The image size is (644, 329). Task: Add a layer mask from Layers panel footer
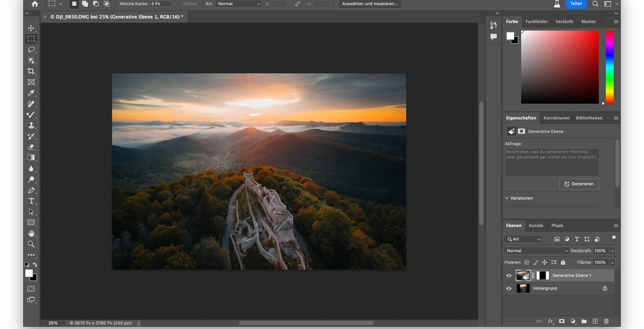click(x=561, y=321)
